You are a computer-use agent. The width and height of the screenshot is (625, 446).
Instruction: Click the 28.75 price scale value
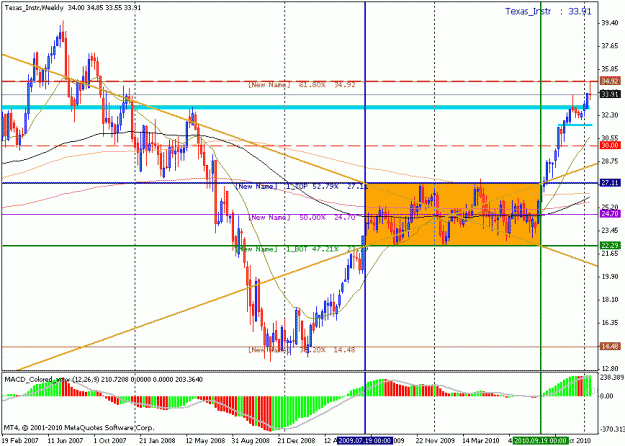pyautogui.click(x=611, y=161)
